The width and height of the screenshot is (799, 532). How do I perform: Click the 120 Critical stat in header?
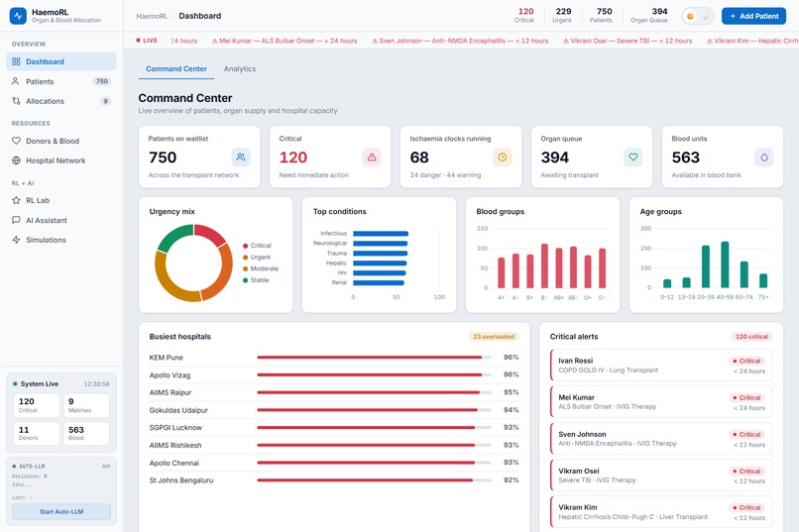(524, 16)
